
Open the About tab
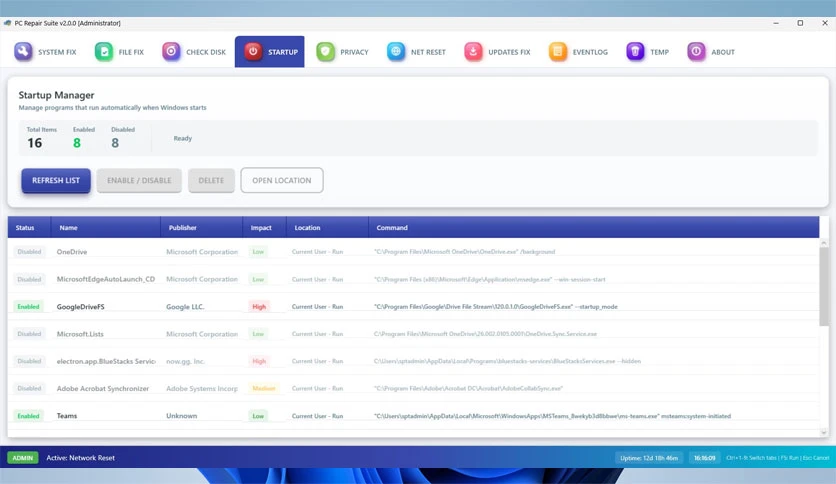point(711,52)
